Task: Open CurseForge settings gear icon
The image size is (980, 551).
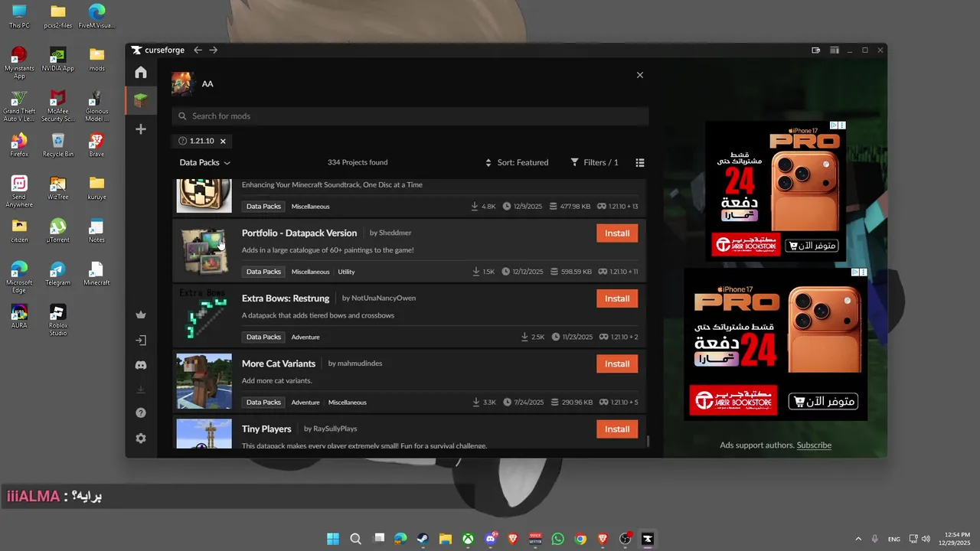Action: pos(141,439)
